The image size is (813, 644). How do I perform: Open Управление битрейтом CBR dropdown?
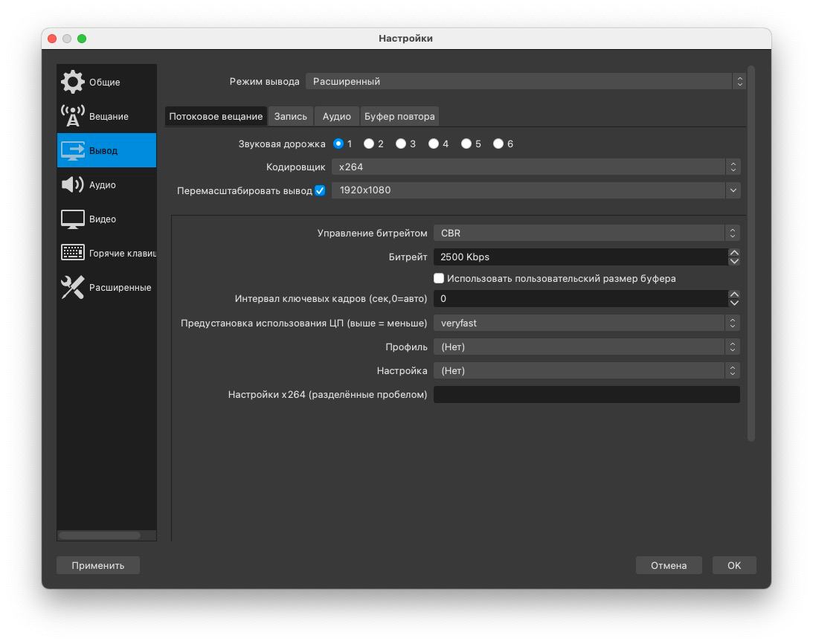(586, 233)
